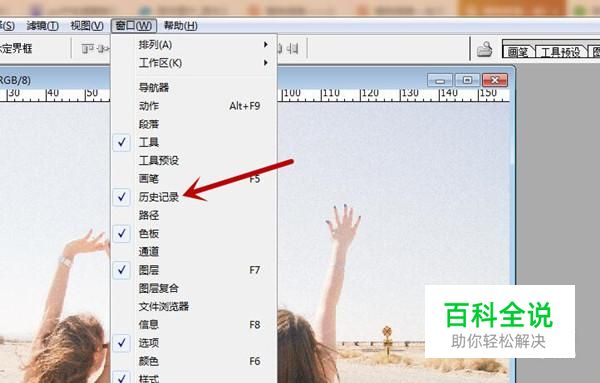Toggle the 色板 panel entry
The image size is (600, 383).
[x=194, y=233]
